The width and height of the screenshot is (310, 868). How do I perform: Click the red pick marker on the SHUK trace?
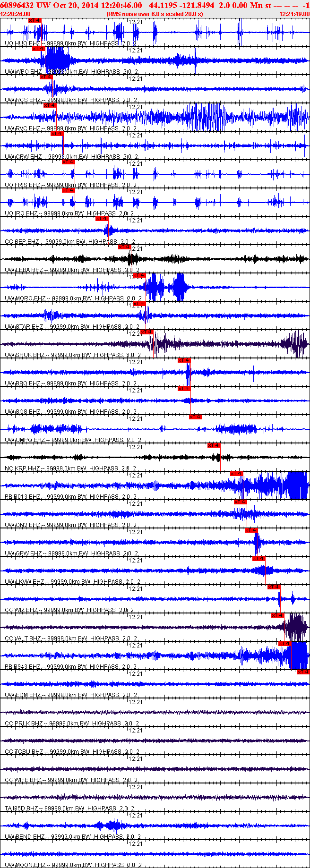[147, 332]
